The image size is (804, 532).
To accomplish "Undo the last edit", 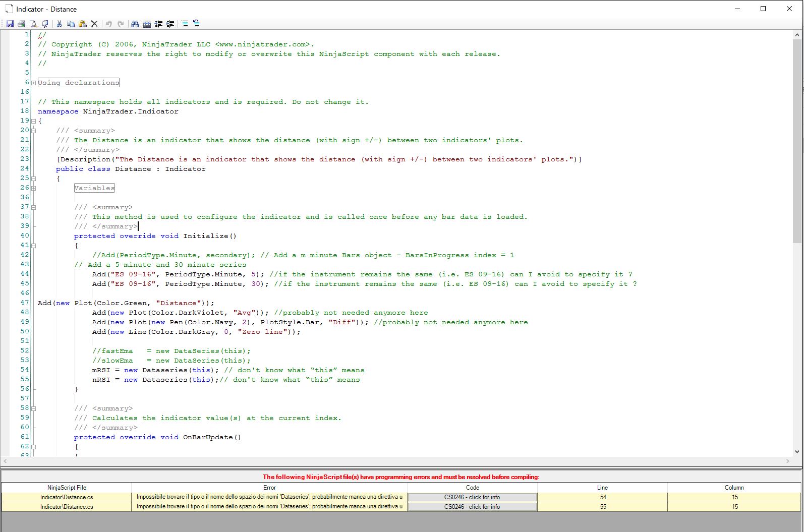I will [x=108, y=24].
